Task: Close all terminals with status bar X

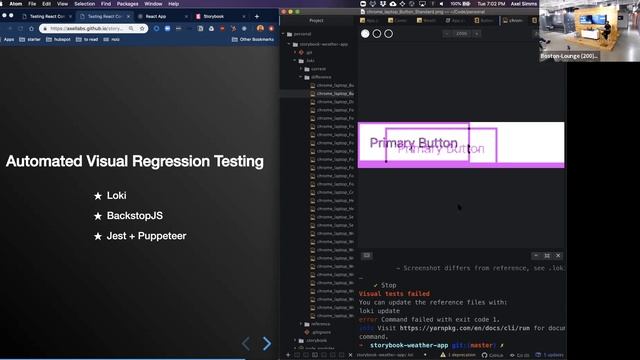Action: click(350, 355)
